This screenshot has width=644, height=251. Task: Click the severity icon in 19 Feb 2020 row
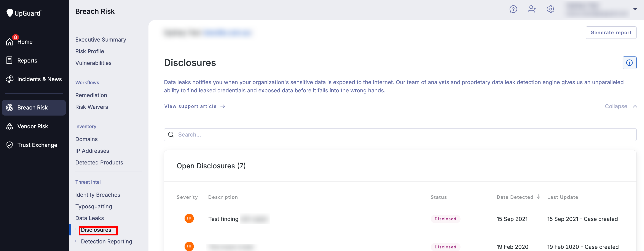click(x=189, y=246)
